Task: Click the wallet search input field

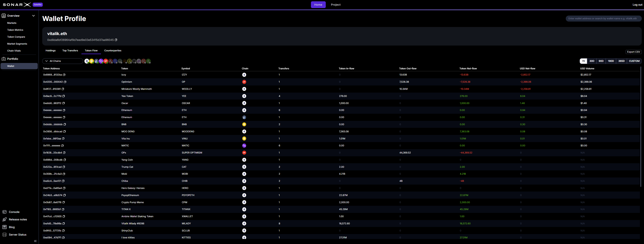Action: pyautogui.click(x=603, y=18)
